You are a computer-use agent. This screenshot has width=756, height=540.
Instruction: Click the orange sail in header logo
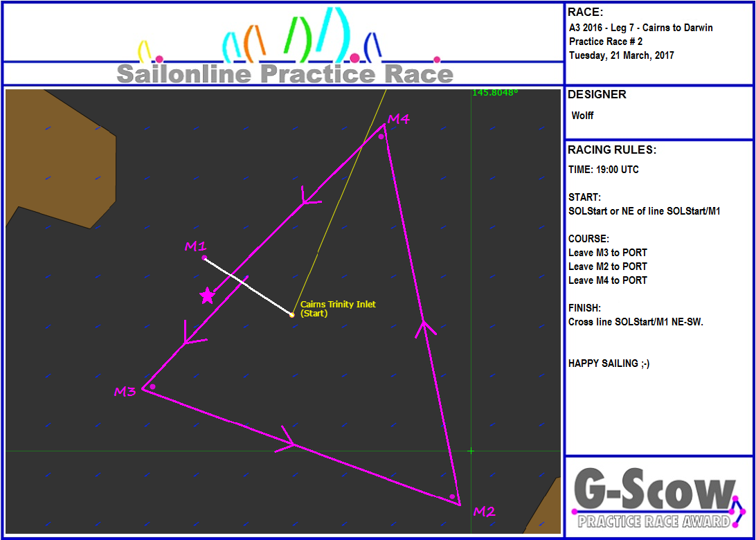[x=255, y=44]
